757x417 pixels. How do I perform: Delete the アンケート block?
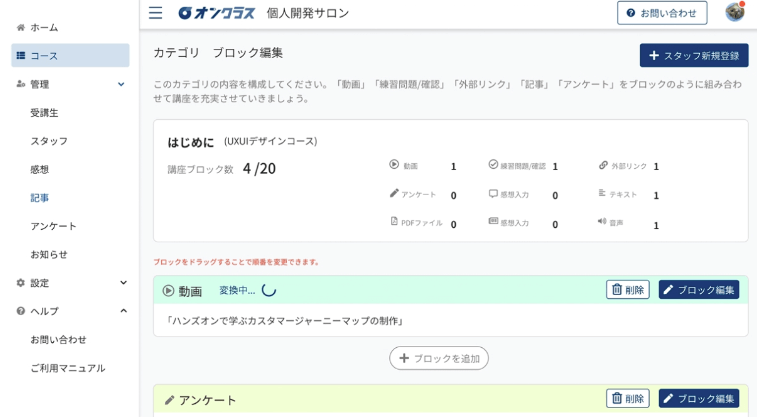628,398
